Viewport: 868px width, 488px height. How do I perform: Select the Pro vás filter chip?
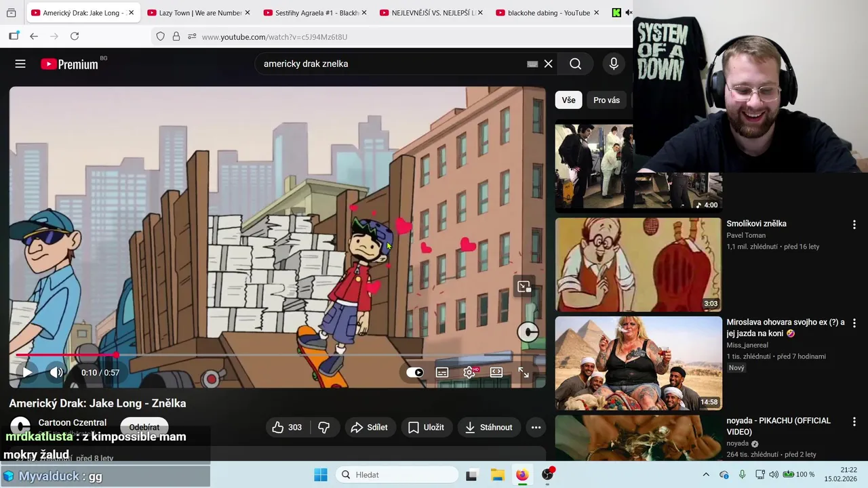coord(606,100)
